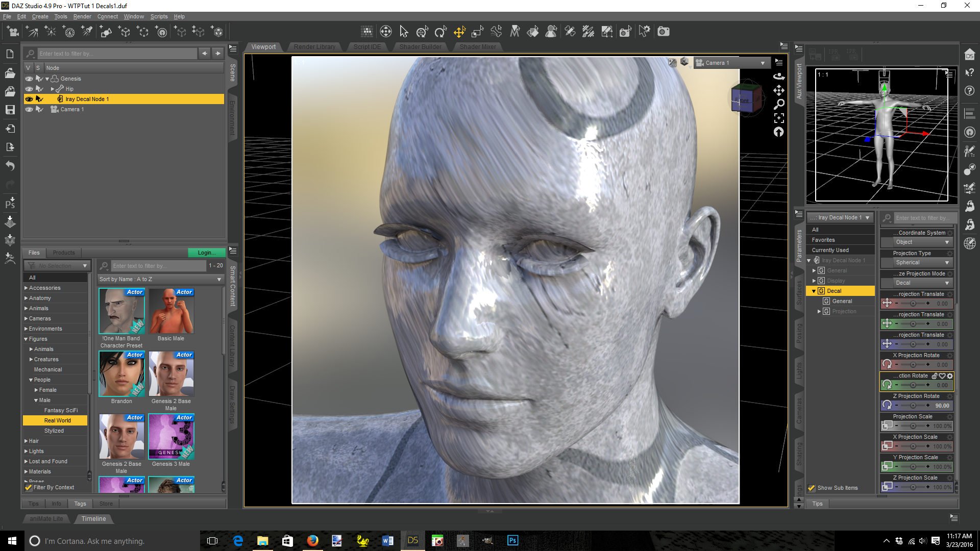Screen dimensions: 980x551
Task: Click the Save icon in left sidebar
Action: (x=10, y=110)
